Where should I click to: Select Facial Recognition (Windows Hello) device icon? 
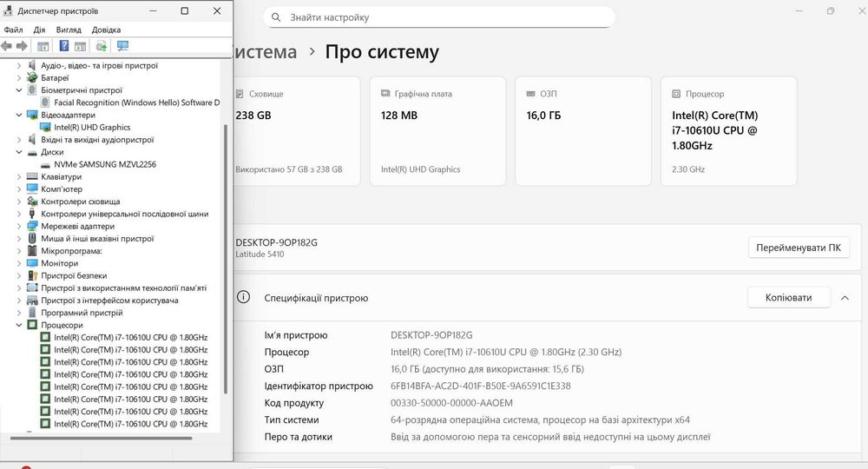[x=45, y=102]
